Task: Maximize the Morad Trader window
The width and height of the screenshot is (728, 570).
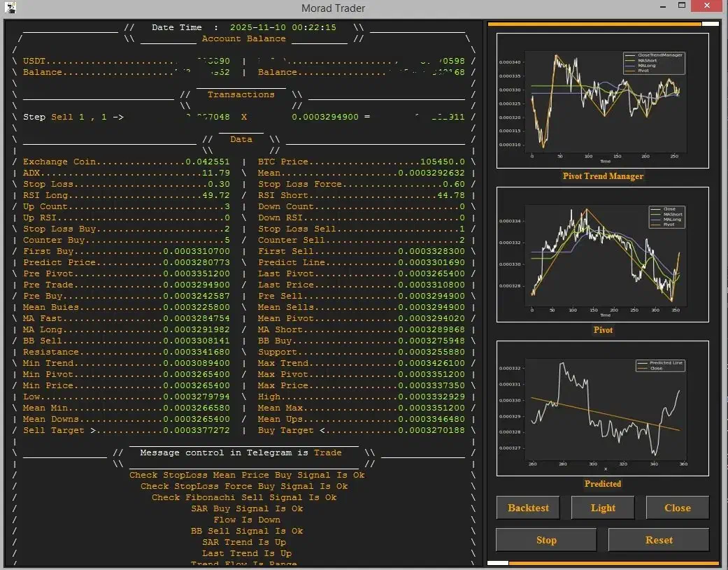Action: (680, 7)
